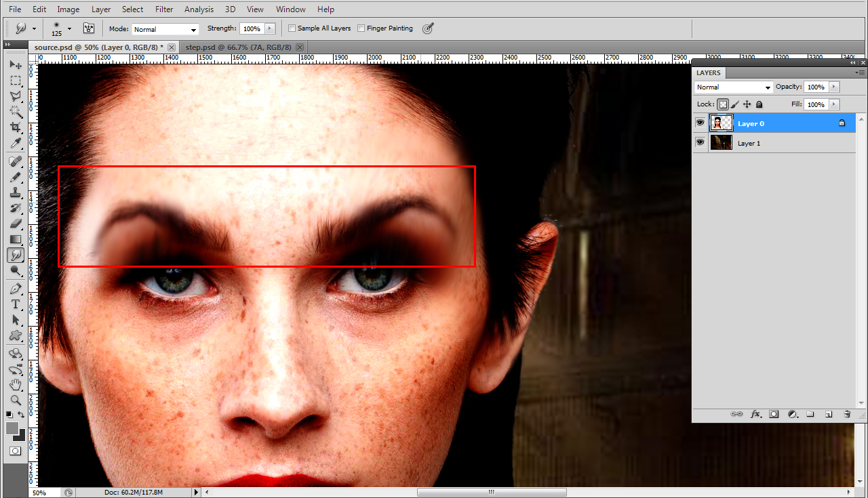Open the Fill slider arrow
The height and width of the screenshot is (498, 868).
click(834, 104)
